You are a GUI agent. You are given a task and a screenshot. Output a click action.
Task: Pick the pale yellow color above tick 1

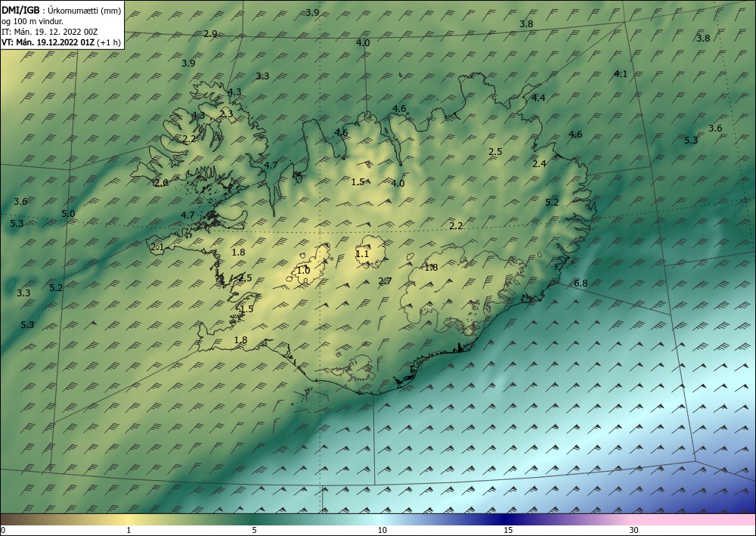click(129, 519)
